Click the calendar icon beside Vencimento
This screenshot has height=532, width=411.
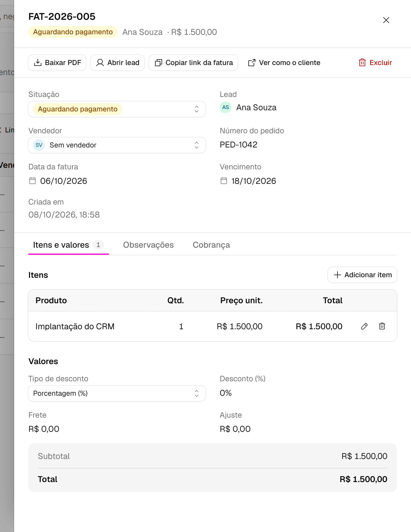tap(224, 181)
